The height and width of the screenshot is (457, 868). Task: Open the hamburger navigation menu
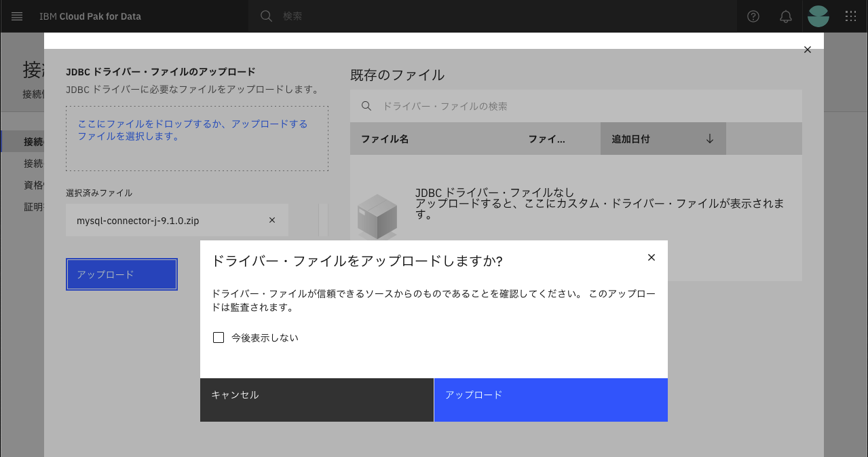pyautogui.click(x=17, y=16)
